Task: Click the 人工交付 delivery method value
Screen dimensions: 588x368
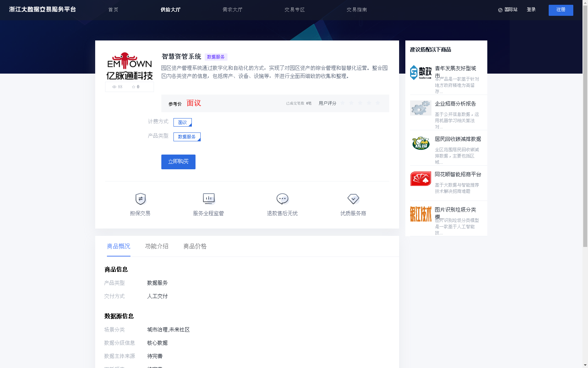Action: pos(157,296)
